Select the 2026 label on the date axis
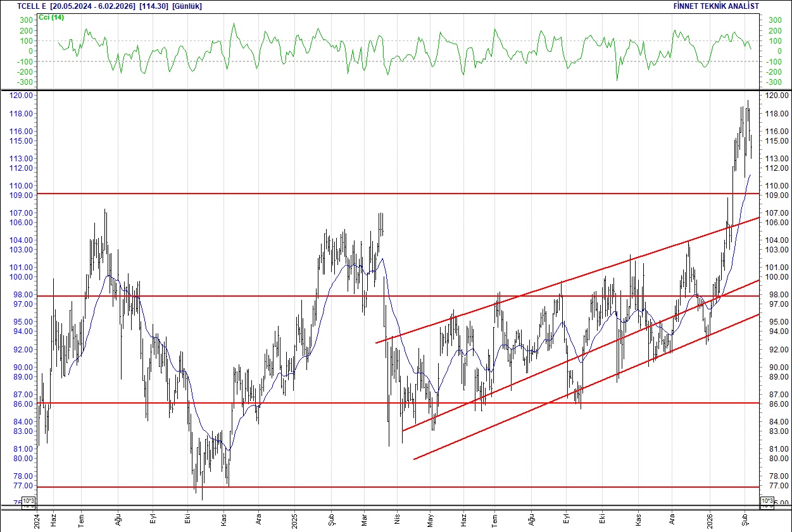 pos(711,521)
